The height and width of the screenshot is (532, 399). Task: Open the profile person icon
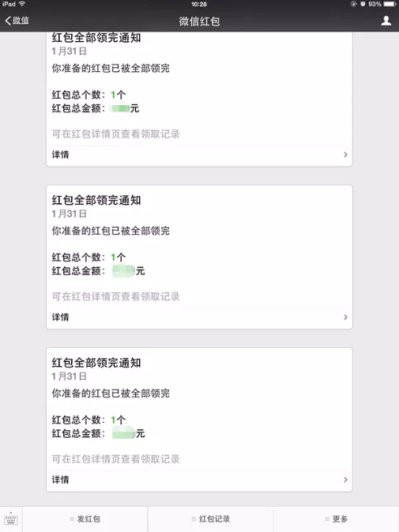[x=386, y=21]
